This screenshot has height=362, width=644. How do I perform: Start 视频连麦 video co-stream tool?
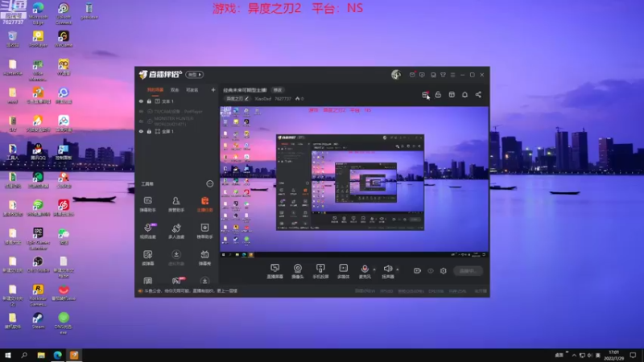tap(148, 231)
